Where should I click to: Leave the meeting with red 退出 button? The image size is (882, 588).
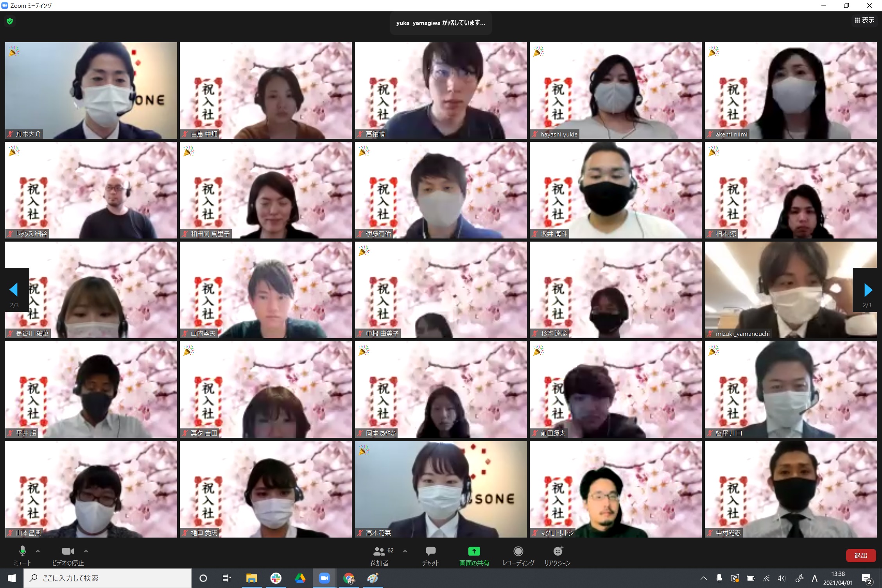[860, 556]
